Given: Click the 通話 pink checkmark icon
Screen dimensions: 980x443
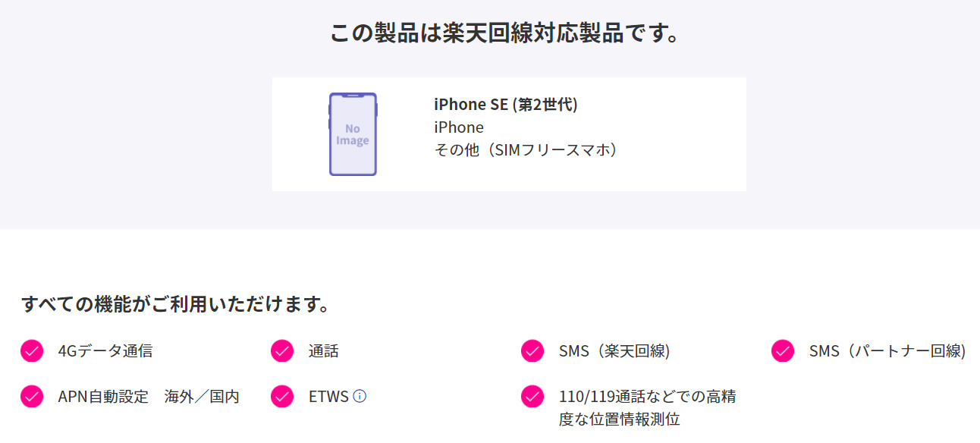Looking at the screenshot, I should point(282,351).
